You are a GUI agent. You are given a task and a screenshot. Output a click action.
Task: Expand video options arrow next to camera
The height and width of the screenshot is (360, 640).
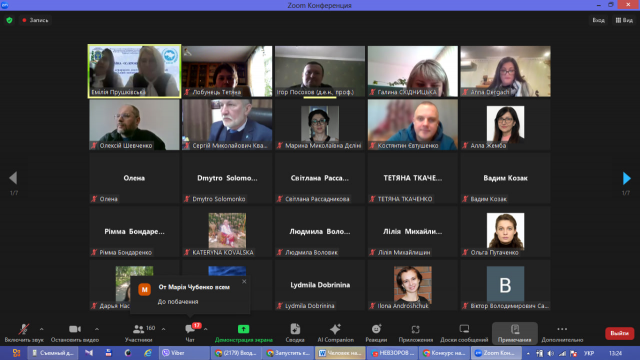click(x=97, y=329)
